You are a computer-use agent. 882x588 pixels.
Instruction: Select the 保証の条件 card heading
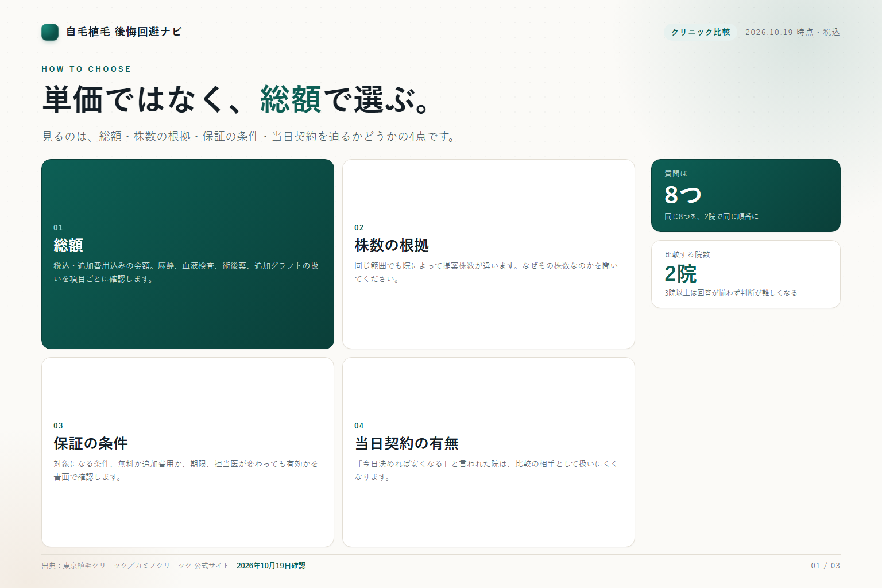[x=91, y=443]
